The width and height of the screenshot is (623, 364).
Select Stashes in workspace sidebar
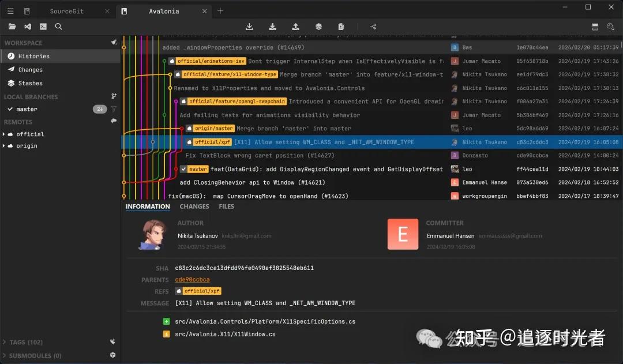pos(61,83)
